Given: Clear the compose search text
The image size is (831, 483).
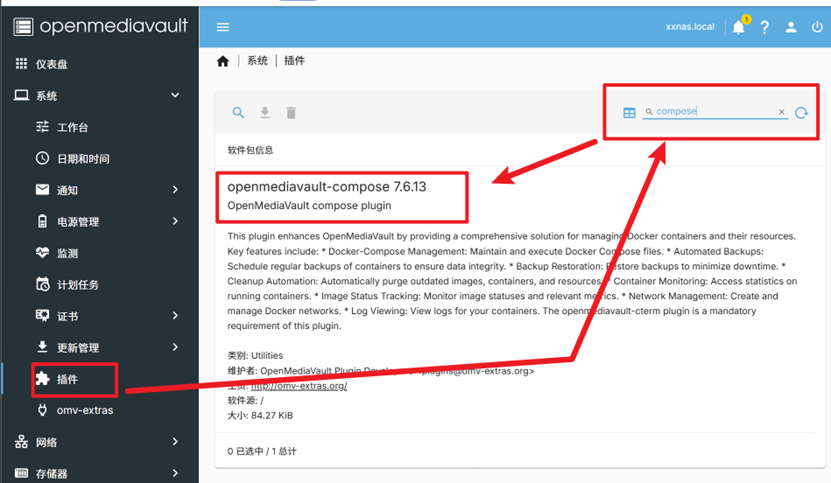Looking at the screenshot, I should point(782,112).
